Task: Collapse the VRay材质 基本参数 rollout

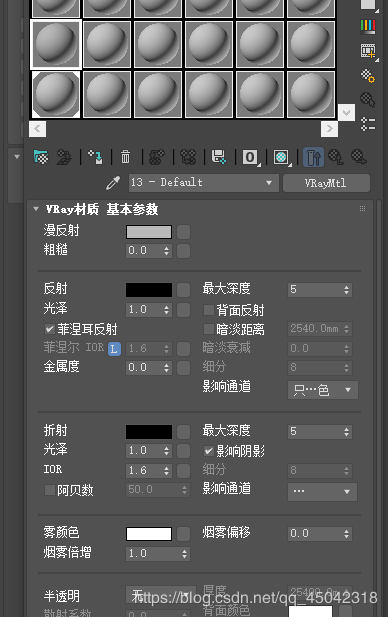Action: (36, 209)
